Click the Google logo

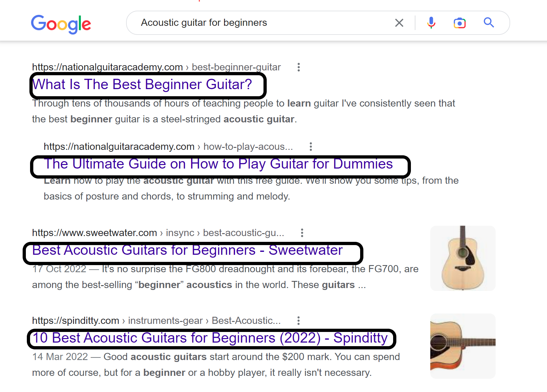61,24
